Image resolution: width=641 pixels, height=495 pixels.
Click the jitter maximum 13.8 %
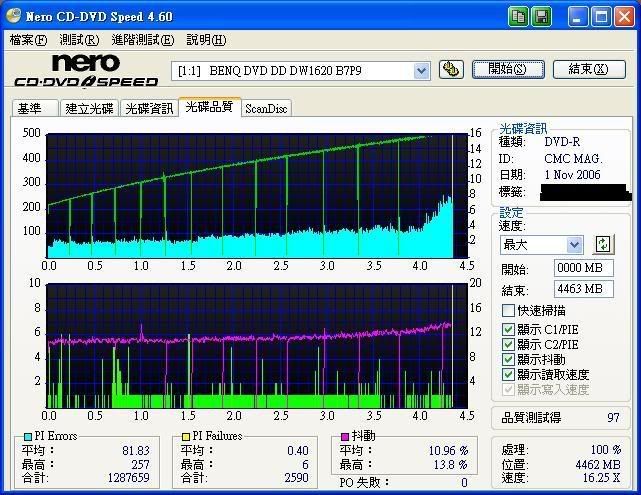451,465
